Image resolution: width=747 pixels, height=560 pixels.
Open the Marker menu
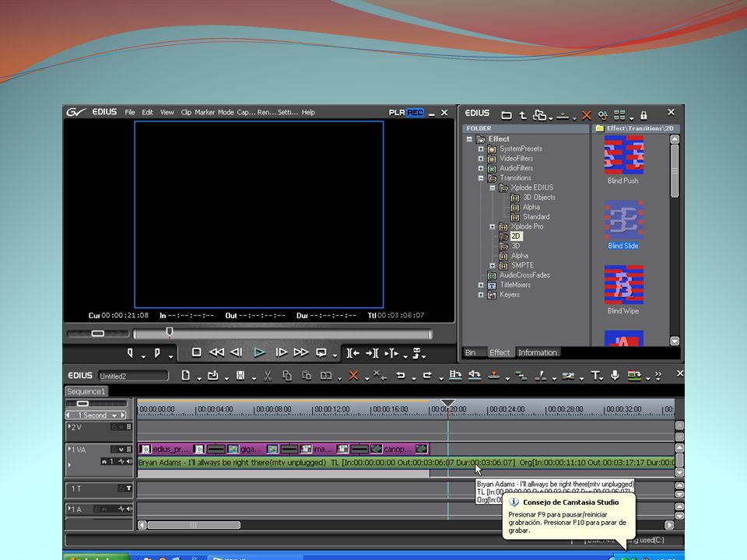[x=205, y=112]
